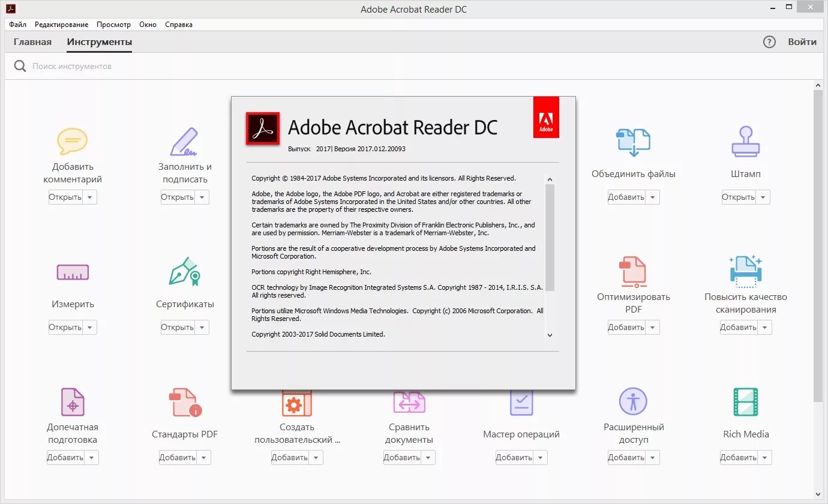Click Добавить under Объединить файлы
Viewport: 828px width, 504px height.
(x=626, y=197)
